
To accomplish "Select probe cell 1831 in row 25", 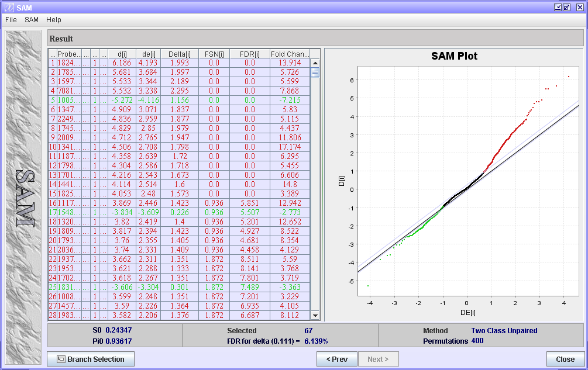I will (69, 287).
